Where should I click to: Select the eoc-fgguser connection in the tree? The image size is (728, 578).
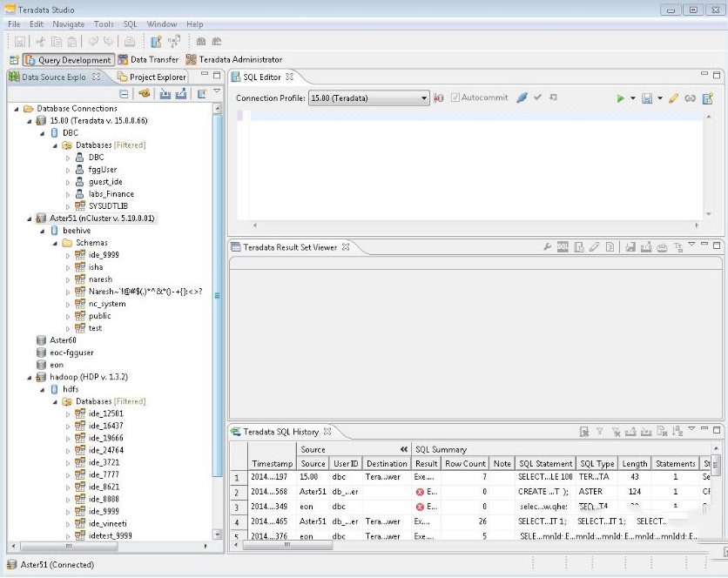coord(71,353)
